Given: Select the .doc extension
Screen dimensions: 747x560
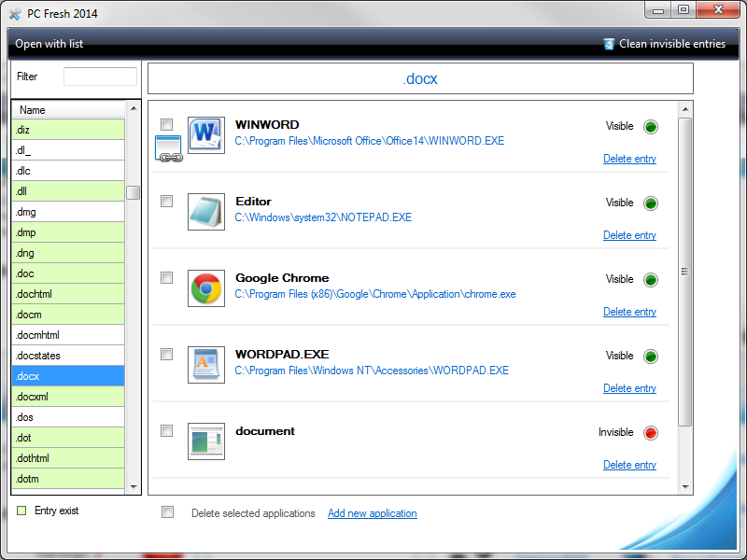Looking at the screenshot, I should click(x=68, y=273).
